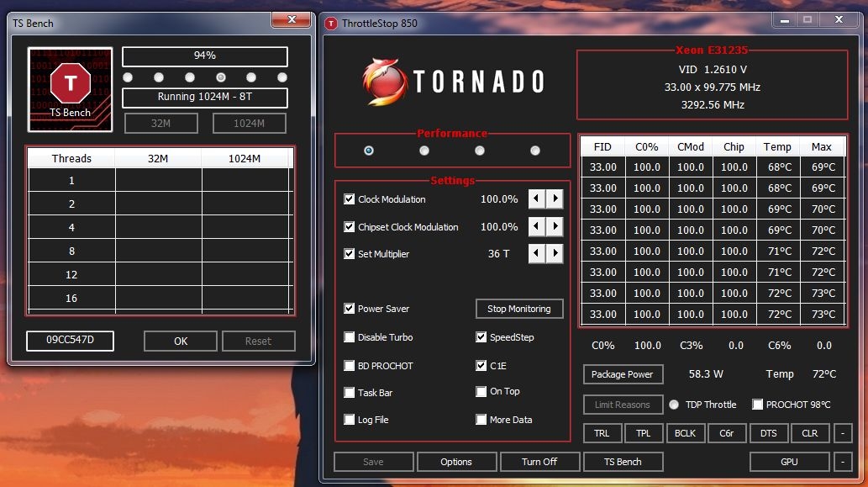Click the FID column header

click(x=602, y=147)
